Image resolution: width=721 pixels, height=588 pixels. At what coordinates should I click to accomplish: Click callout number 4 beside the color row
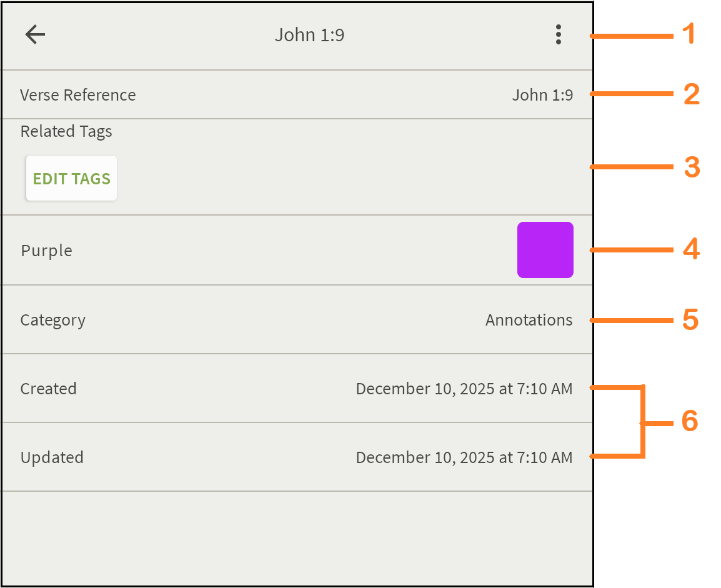[x=690, y=250]
